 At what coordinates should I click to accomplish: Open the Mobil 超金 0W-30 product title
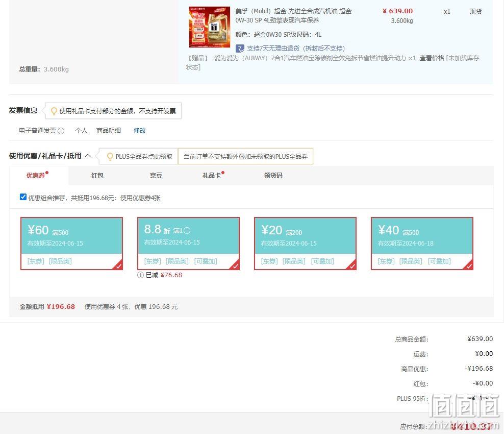[293, 15]
